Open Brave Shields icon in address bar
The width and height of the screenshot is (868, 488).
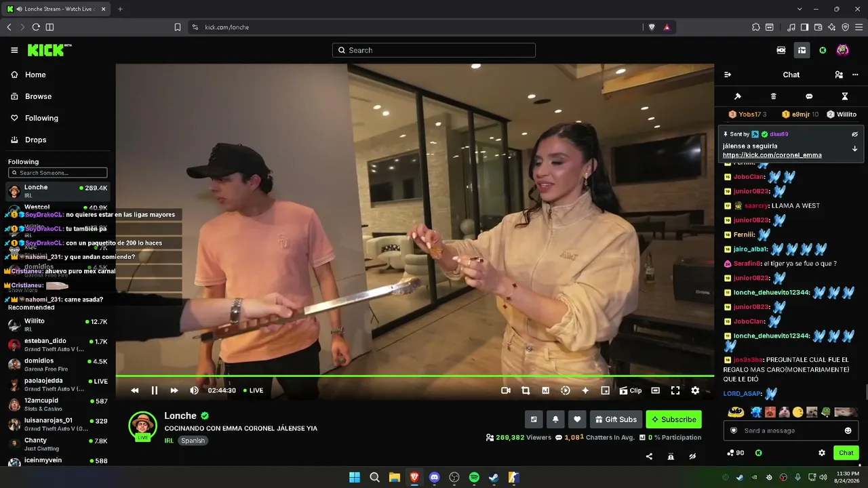652,27
